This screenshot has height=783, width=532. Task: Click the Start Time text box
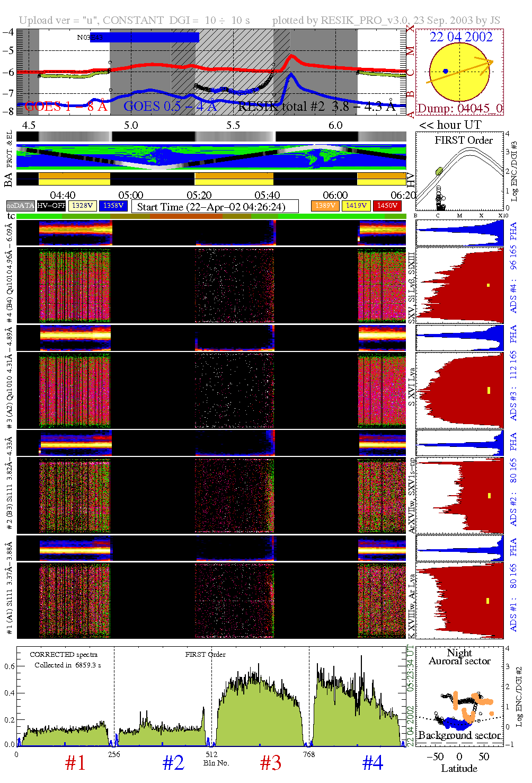pos(215,207)
